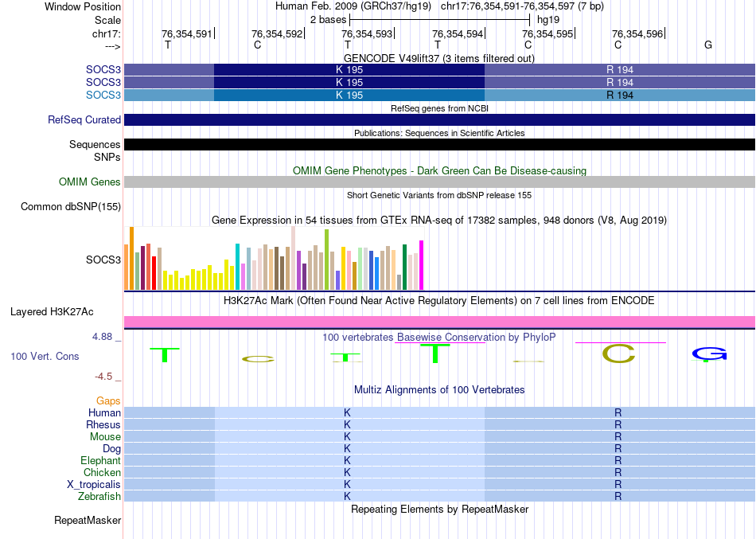
Task: Click R 194 in the light-blue SOCS3 transcript
Action: [620, 95]
